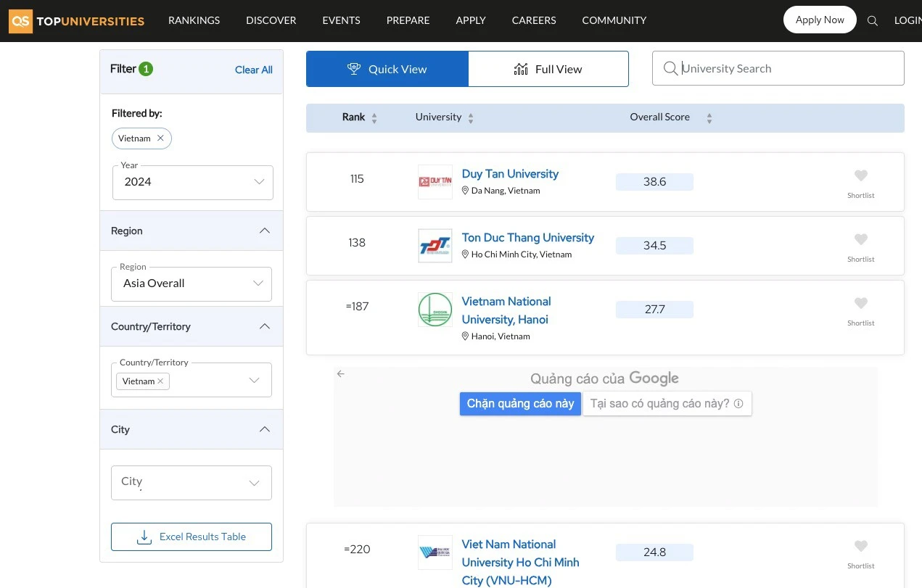922x588 pixels.
Task: Open the Rankings menu
Action: (x=194, y=20)
